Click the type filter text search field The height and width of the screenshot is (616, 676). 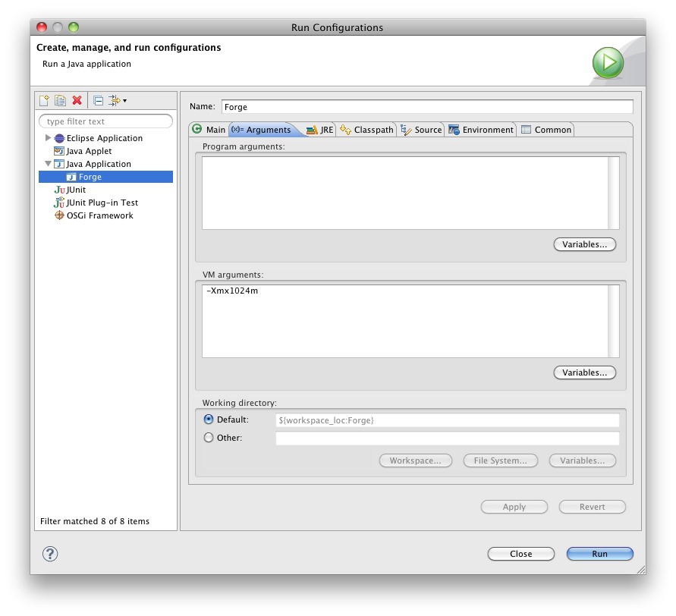(106, 121)
